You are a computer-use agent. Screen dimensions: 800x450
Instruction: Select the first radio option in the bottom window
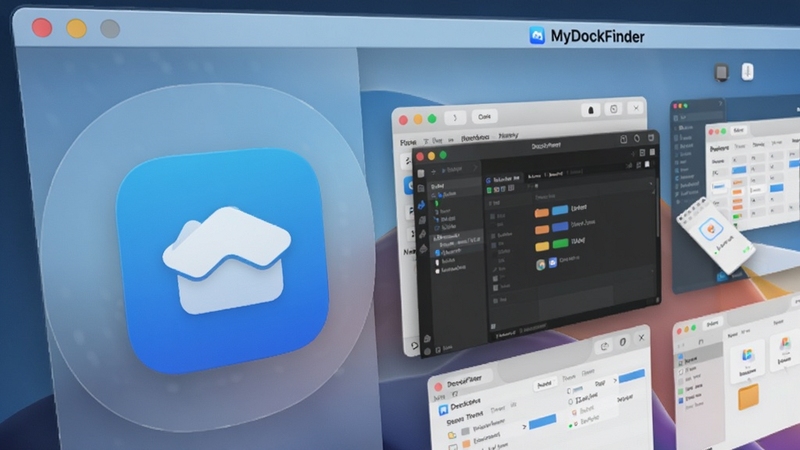coord(569,391)
